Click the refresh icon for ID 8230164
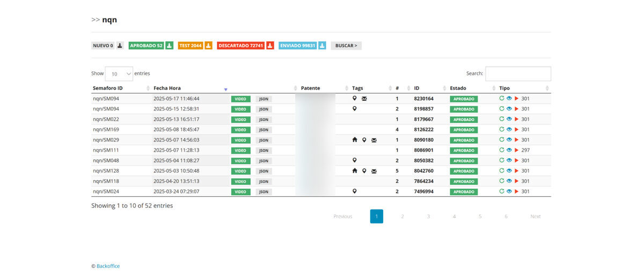This screenshot has height=274, width=644. tap(502, 99)
